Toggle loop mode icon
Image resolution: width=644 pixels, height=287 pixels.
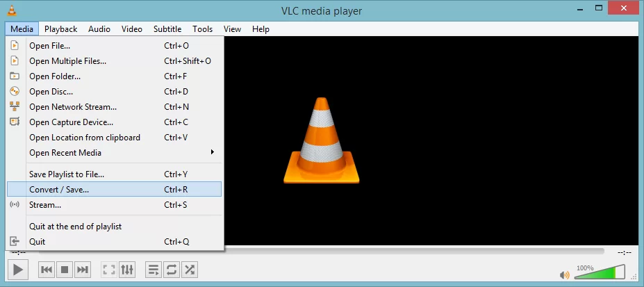(172, 270)
